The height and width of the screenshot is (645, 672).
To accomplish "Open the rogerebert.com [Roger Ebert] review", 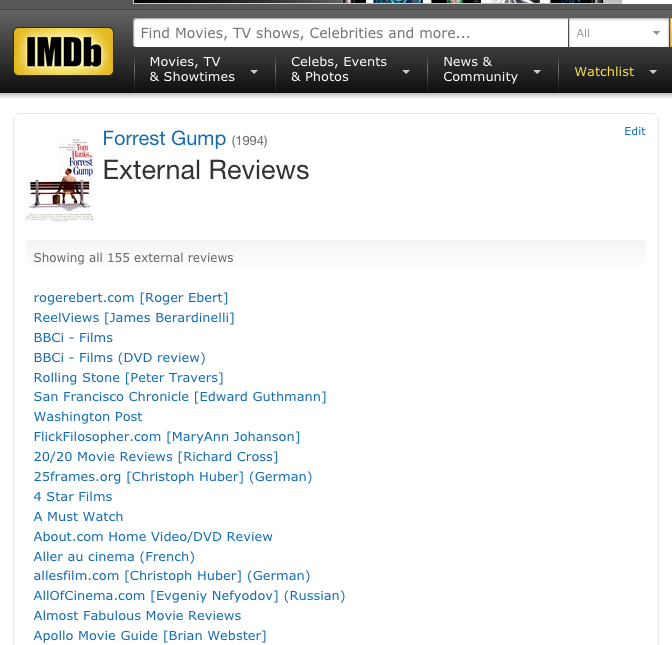I will [131, 297].
